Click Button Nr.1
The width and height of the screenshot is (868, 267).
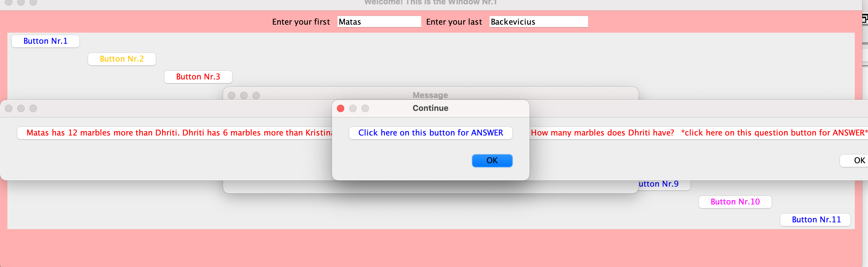pyautogui.click(x=46, y=41)
